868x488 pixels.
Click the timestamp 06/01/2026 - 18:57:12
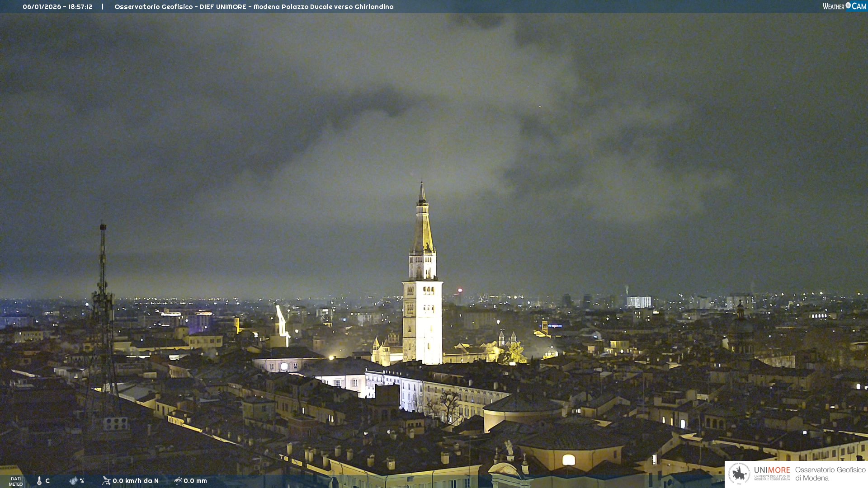point(57,7)
